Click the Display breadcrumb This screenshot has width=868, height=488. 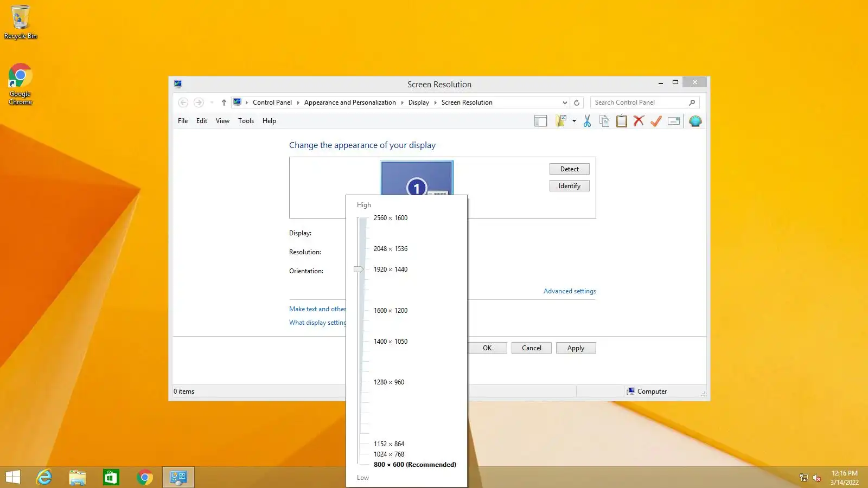coord(418,102)
